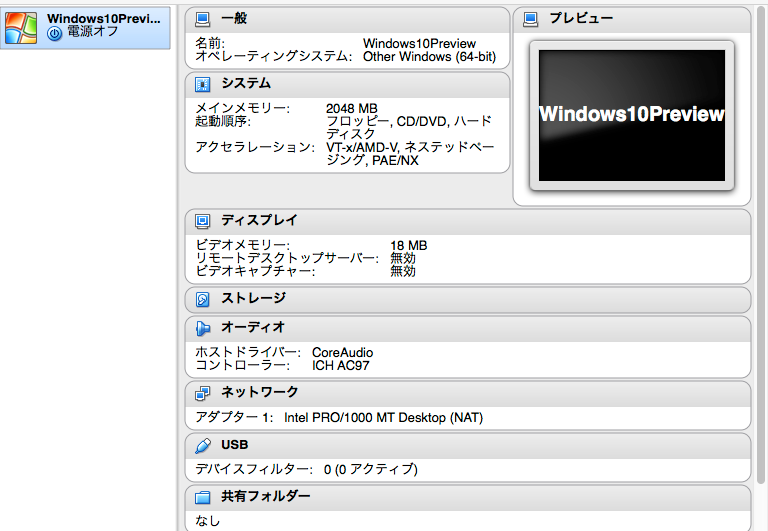Click the 共有フォルダー folder icon

(x=202, y=498)
